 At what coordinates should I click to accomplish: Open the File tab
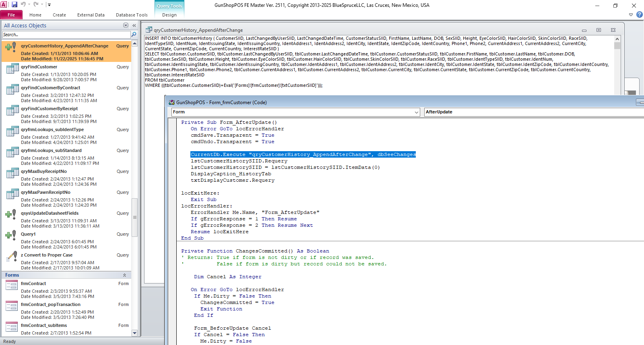(11, 15)
